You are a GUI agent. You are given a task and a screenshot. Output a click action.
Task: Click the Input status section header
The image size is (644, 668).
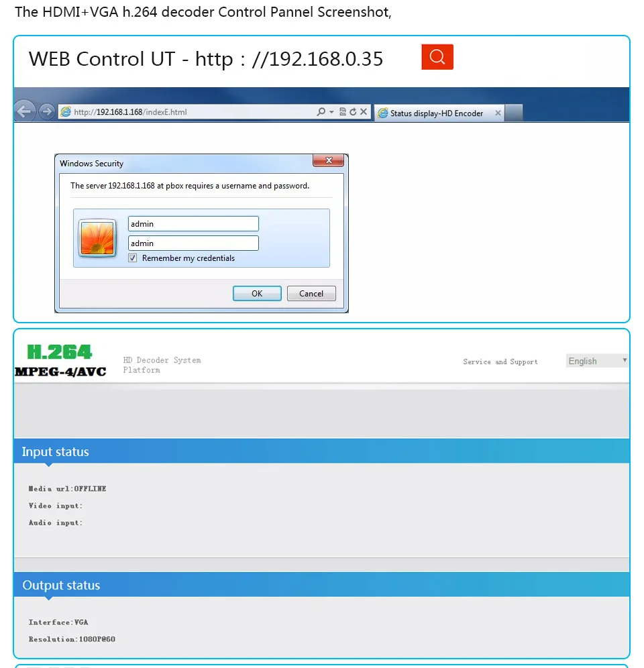coord(322,451)
